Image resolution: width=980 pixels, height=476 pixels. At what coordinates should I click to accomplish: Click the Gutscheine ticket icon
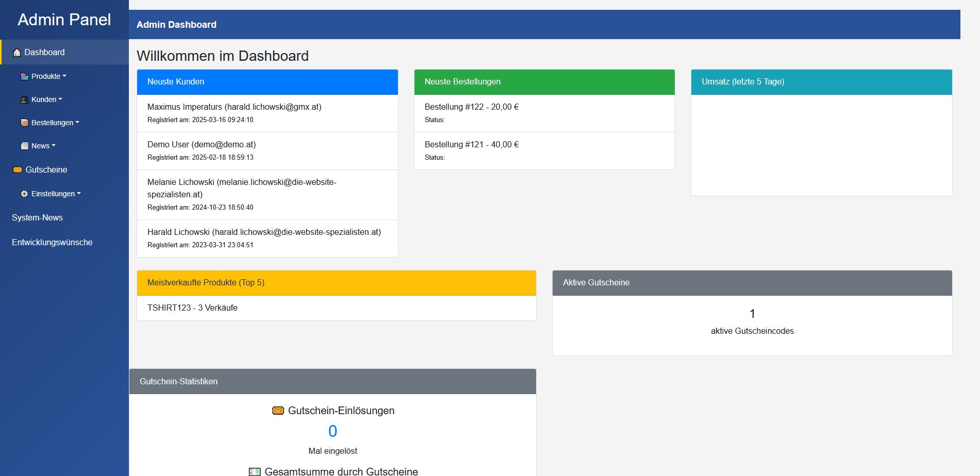(x=18, y=169)
